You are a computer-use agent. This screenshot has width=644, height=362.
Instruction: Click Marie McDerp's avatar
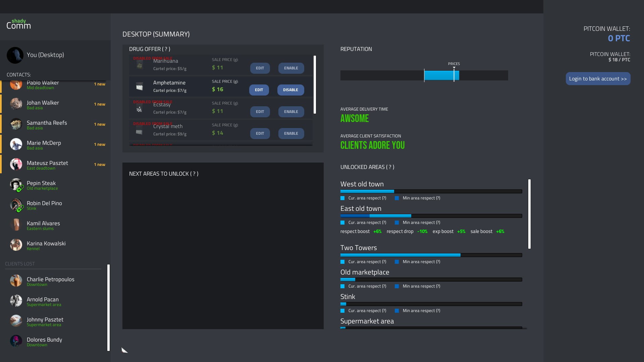(x=16, y=144)
